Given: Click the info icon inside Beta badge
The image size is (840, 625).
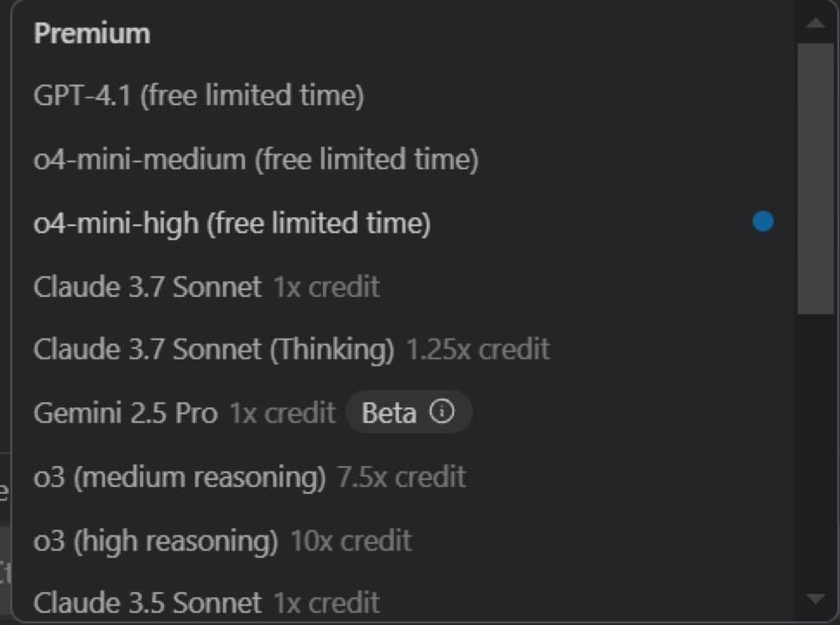Looking at the screenshot, I should 443,412.
